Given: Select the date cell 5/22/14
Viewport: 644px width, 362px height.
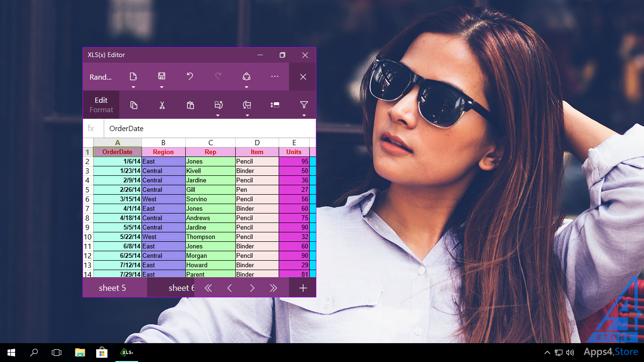Looking at the screenshot, I should 117,237.
